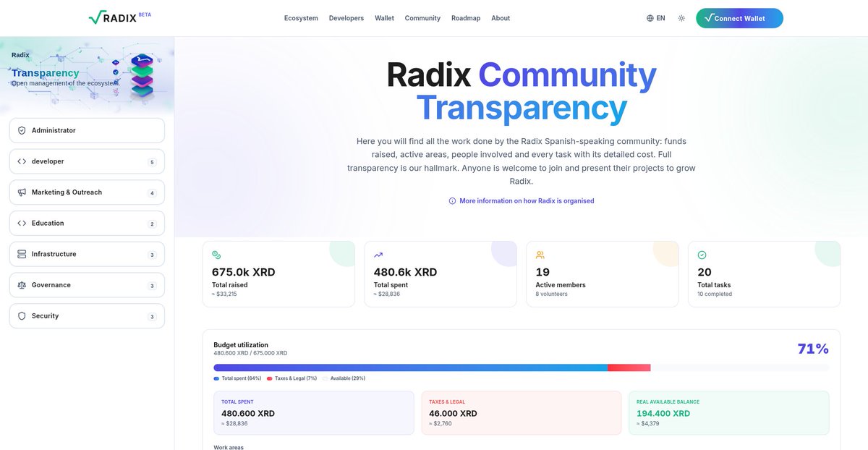Click the trending arrow icon on Total spent card
Viewport: 868px width, 450px height.
378,255
